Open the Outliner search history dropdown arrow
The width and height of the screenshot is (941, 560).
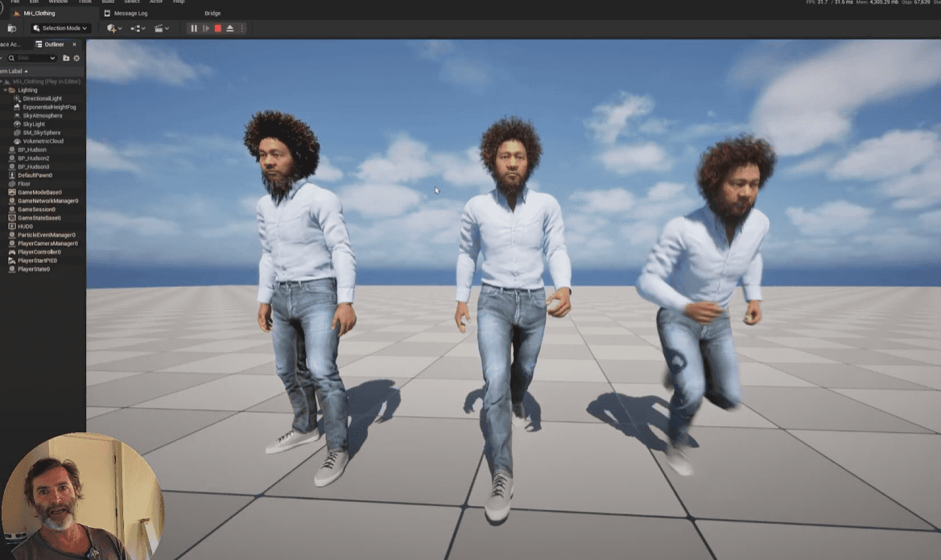(53, 58)
